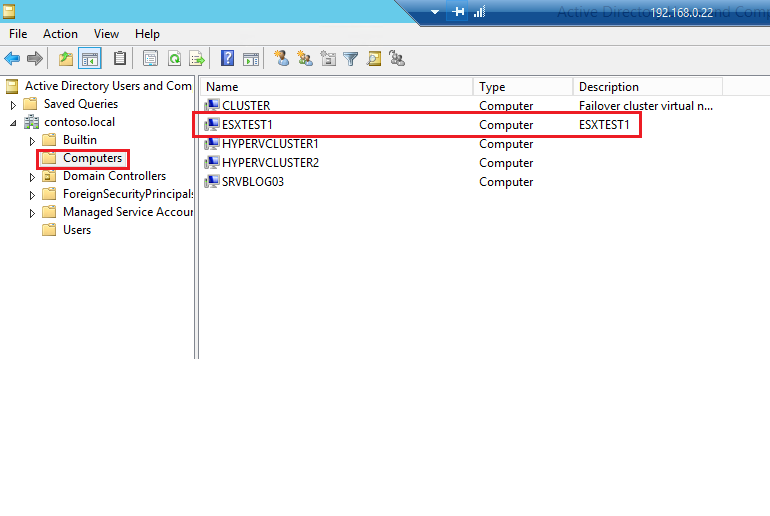Select Saved Queries in tree
The height and width of the screenshot is (516, 770).
click(81, 104)
